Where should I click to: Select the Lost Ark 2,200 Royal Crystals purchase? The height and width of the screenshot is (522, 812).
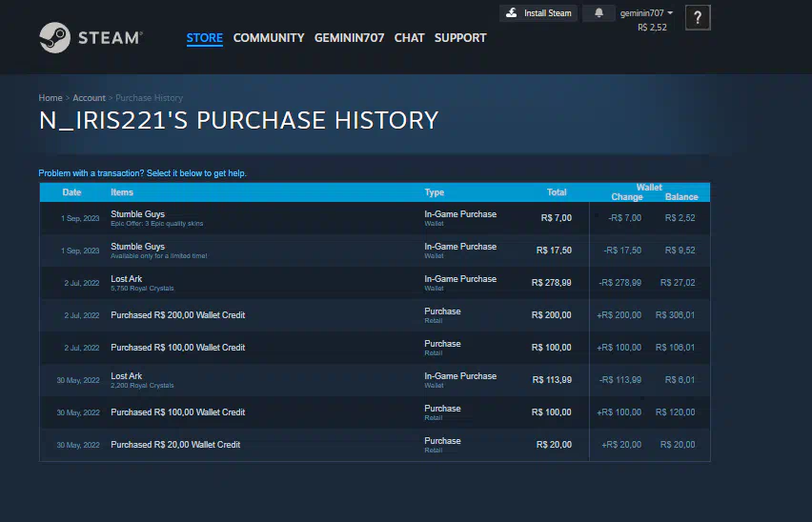click(x=315, y=380)
